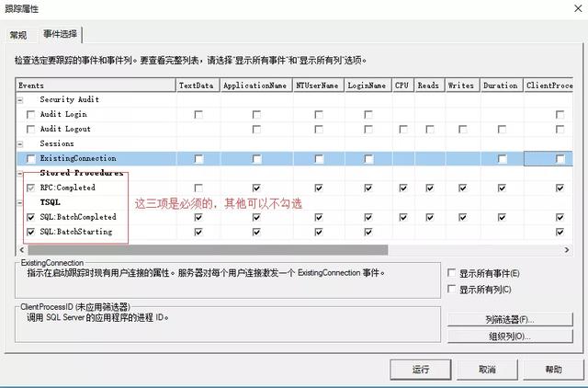Click the events grid horizontal scrollbar thumb
This screenshot has height=388, width=588.
(x=208, y=249)
